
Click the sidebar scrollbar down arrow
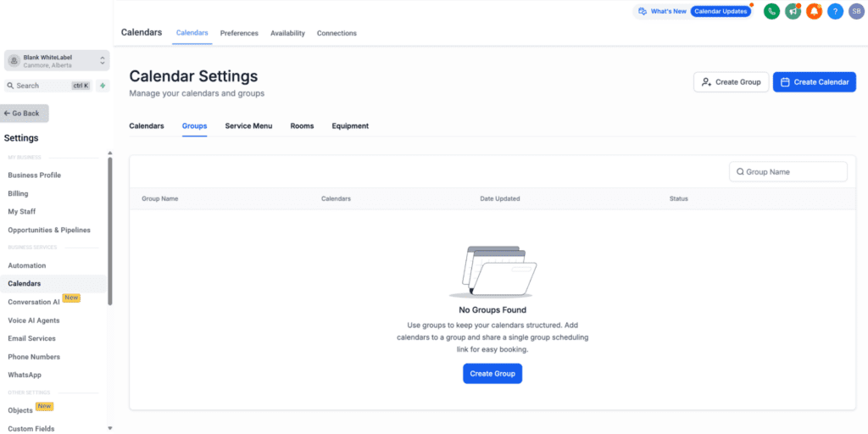pos(109,428)
